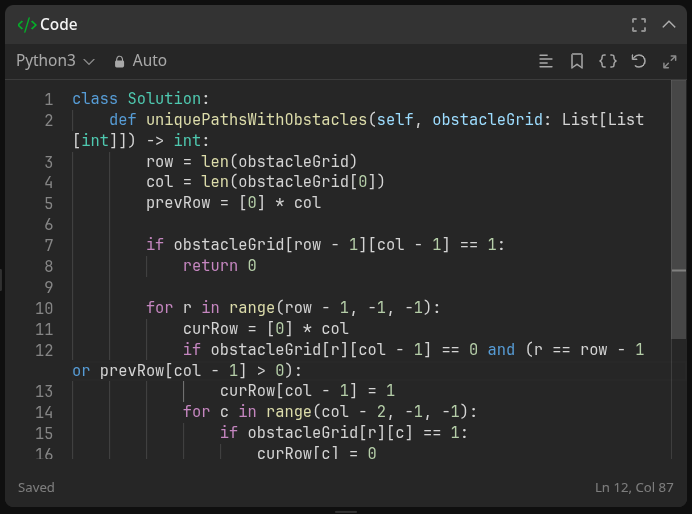Viewport: 692px width, 514px height.
Task: Open the Python3 language dropdown
Action: tap(55, 61)
